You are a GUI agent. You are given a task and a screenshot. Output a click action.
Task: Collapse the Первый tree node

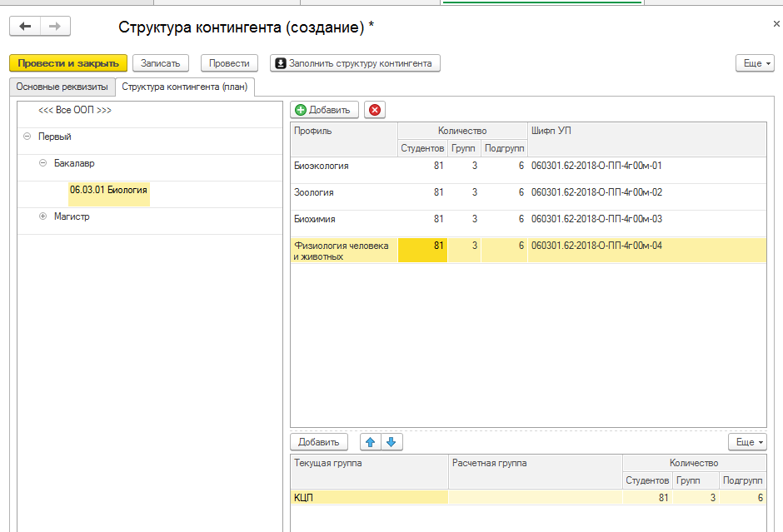[x=27, y=137]
